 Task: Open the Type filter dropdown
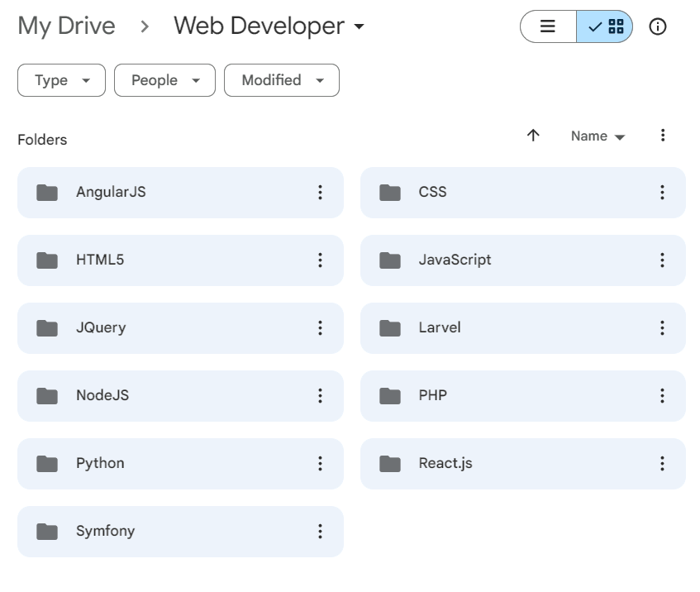[x=62, y=80]
